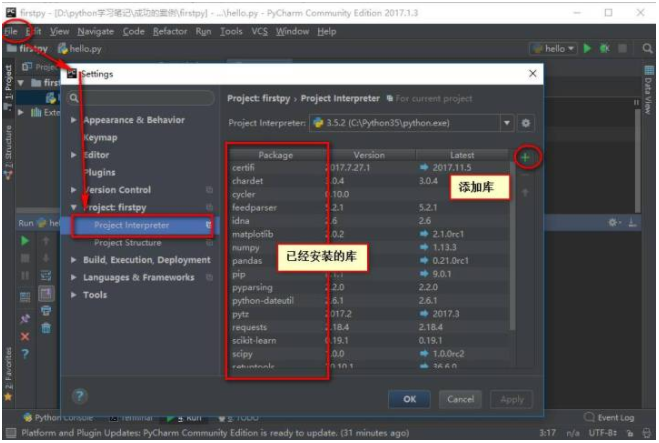Click the Package column header
The width and height of the screenshot is (659, 443).
276,155
